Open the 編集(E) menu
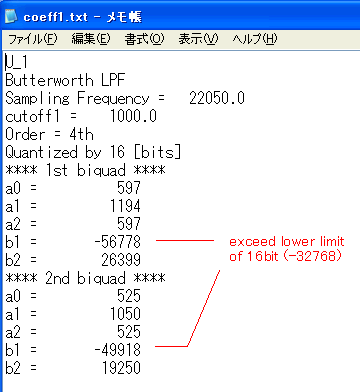The width and height of the screenshot is (360, 392). tap(91, 39)
